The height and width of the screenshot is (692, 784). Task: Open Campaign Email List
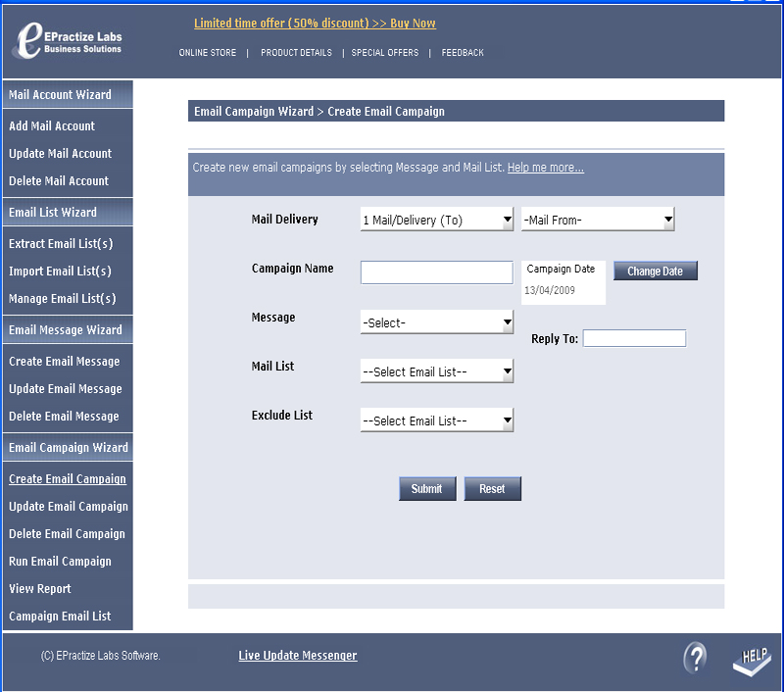(x=60, y=616)
